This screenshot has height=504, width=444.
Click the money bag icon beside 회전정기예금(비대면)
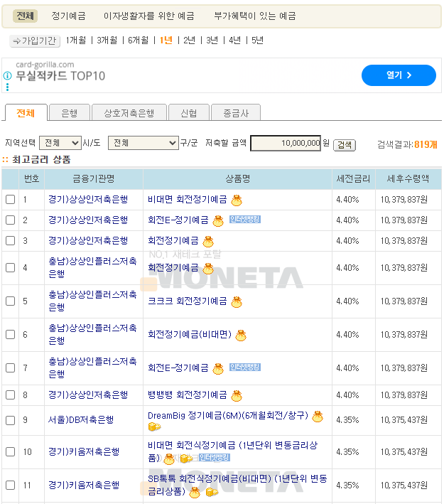click(241, 335)
